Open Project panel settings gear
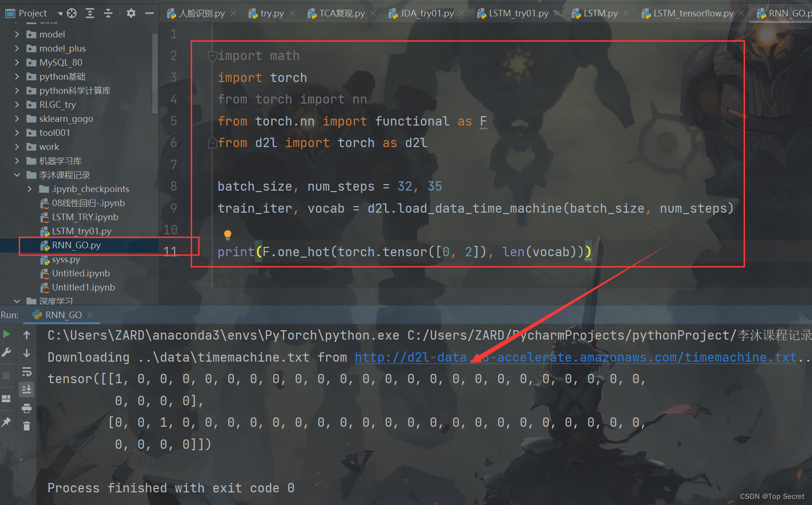The height and width of the screenshot is (505, 812). [131, 13]
